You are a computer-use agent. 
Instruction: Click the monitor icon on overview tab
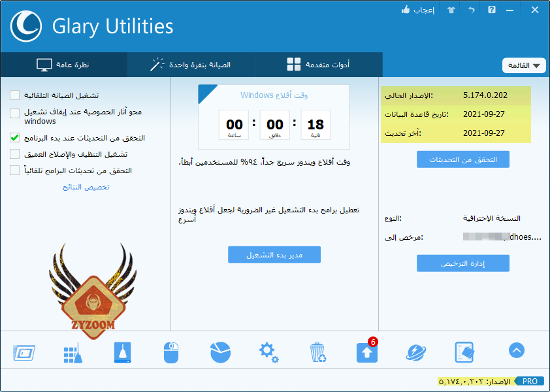(44, 65)
